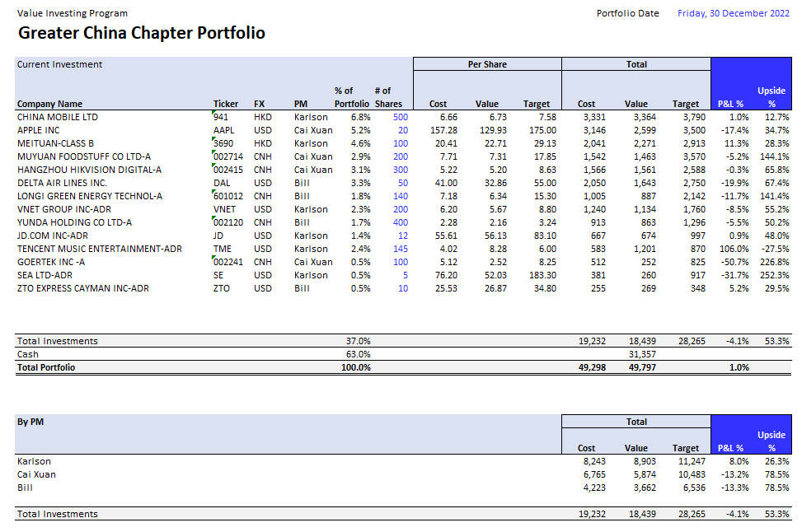The height and width of the screenshot is (532, 802).
Task: Click MUYUAN FOODSTUFF CO LTD-A cell
Action: (x=84, y=157)
